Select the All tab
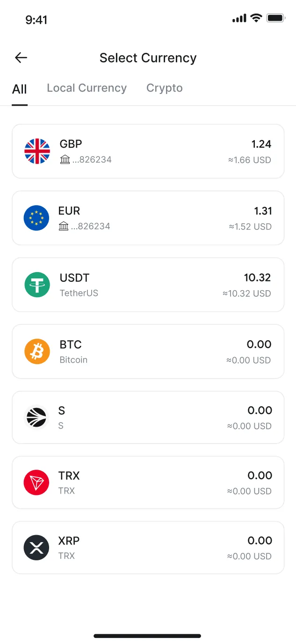The height and width of the screenshot is (644, 296). tap(20, 89)
